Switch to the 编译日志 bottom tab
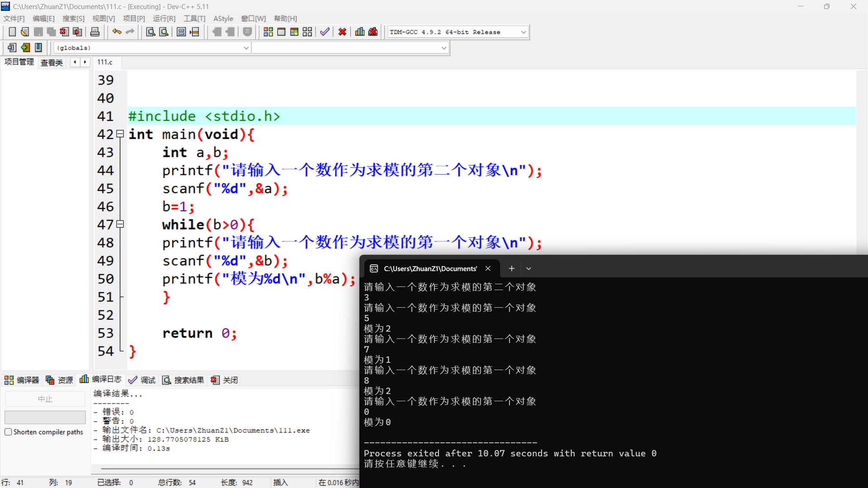 click(101, 380)
